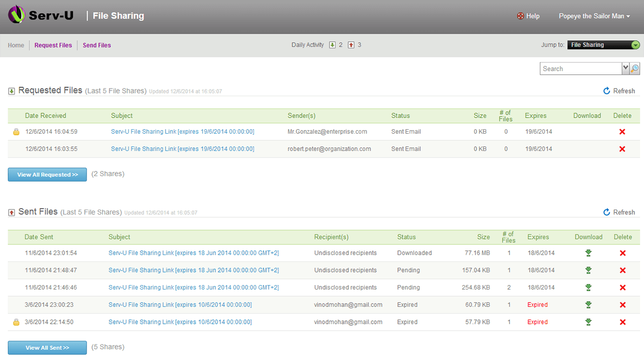Screen dimensions: 644x364
Task: Download the 254.68 KB sent share
Action: (x=588, y=288)
